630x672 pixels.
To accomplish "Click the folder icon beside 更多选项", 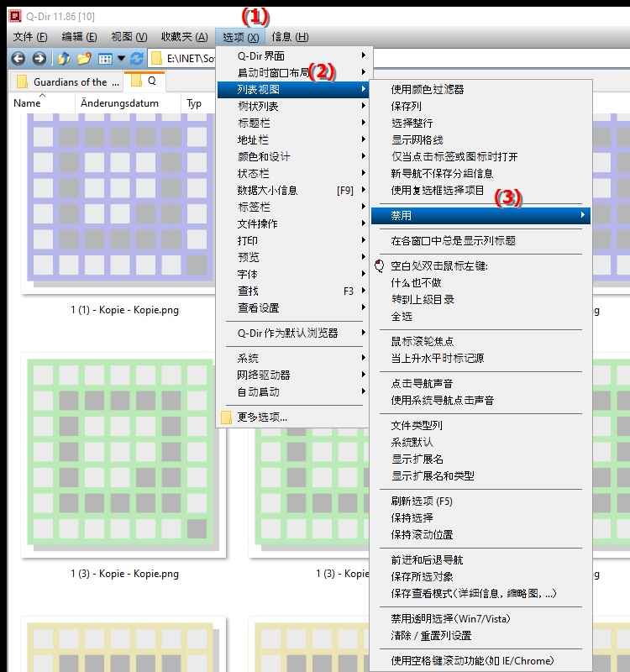I will coord(226,417).
